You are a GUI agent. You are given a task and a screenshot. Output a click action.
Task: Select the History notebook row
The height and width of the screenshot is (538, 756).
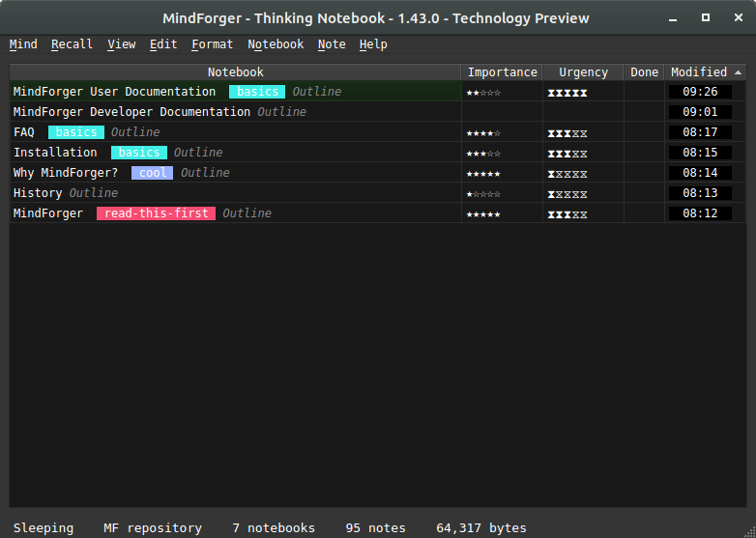(378, 192)
